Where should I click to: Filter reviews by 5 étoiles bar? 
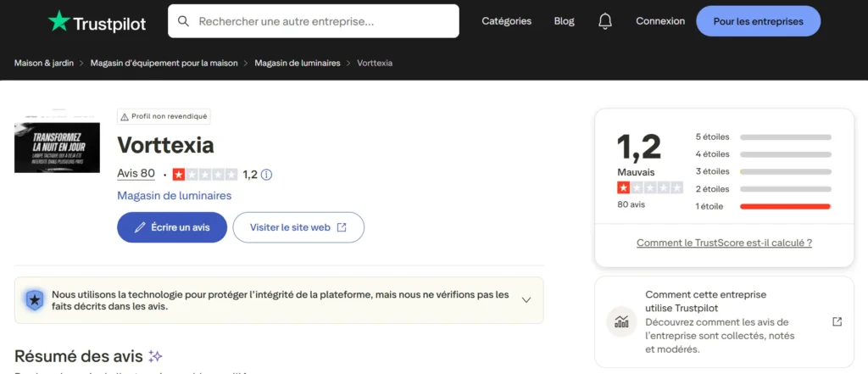[786, 137]
